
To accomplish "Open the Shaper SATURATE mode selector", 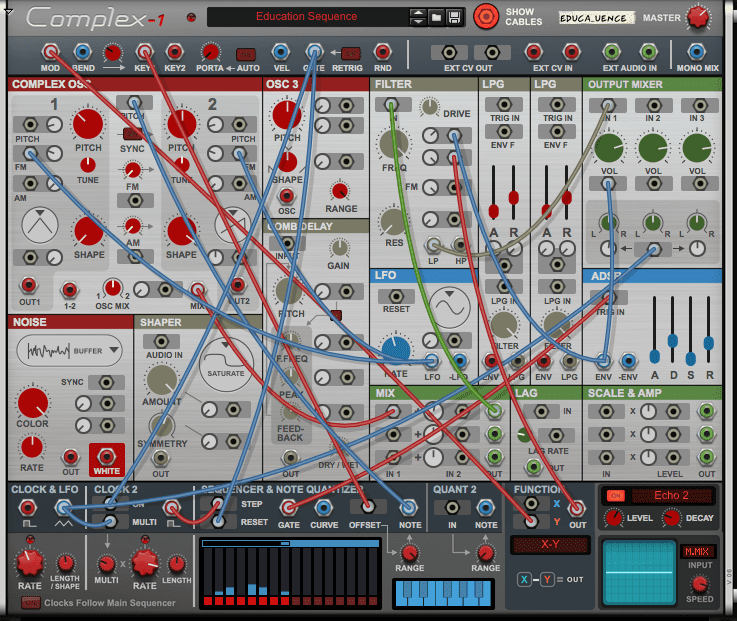I will (226, 364).
